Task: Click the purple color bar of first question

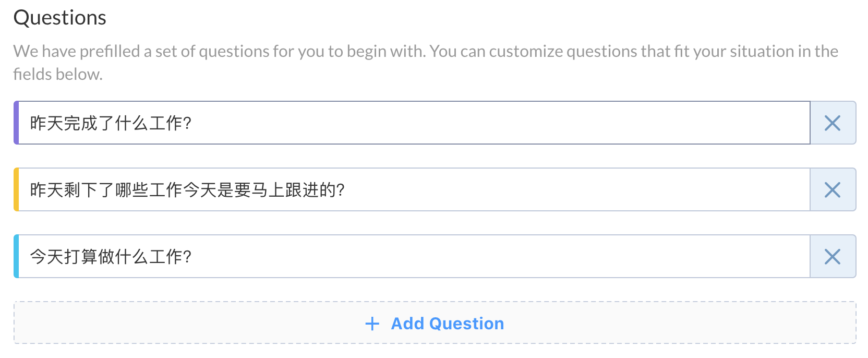Action: coord(16,123)
